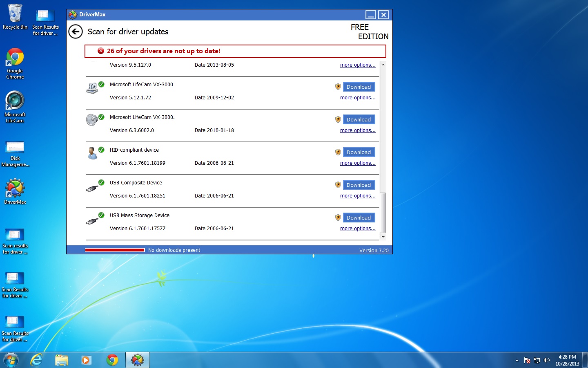Screen dimensions: 588x368
Task: Click '26 of your drivers are not up to date!' text
Action: (164, 51)
